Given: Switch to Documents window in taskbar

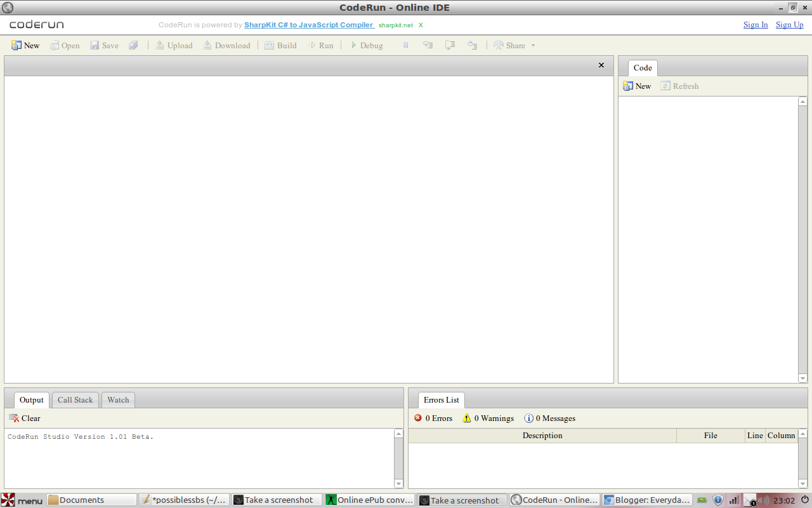Looking at the screenshot, I should point(92,500).
